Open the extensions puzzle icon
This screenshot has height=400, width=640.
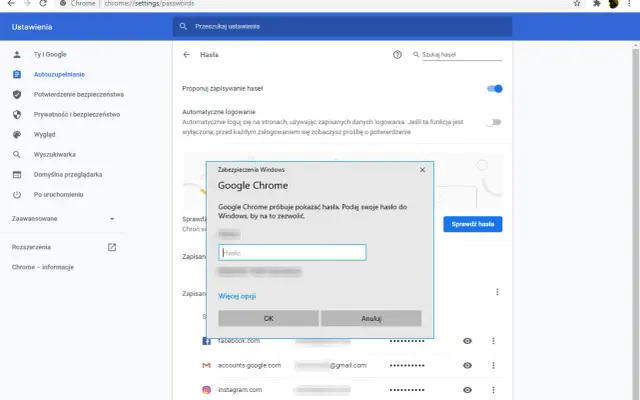point(597,3)
